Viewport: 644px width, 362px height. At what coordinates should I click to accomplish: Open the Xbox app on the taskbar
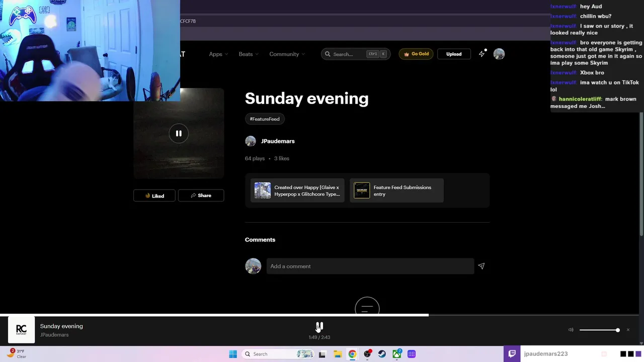[x=397, y=354]
